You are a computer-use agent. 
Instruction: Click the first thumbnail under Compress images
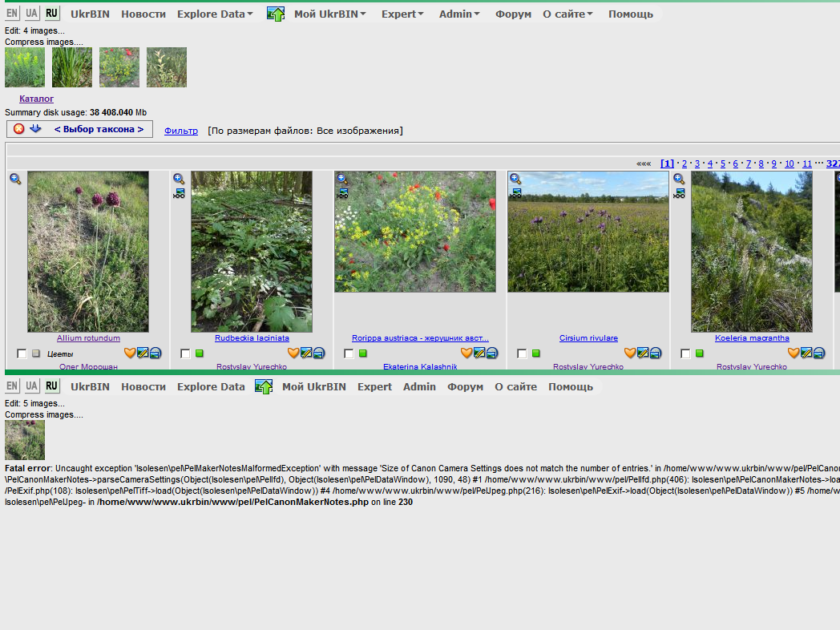(25, 67)
